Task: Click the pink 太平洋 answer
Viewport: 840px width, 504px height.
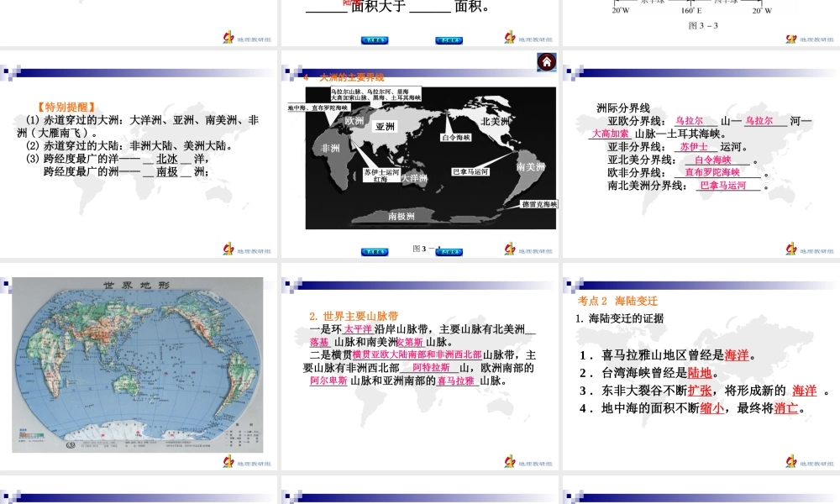Action: [358, 328]
